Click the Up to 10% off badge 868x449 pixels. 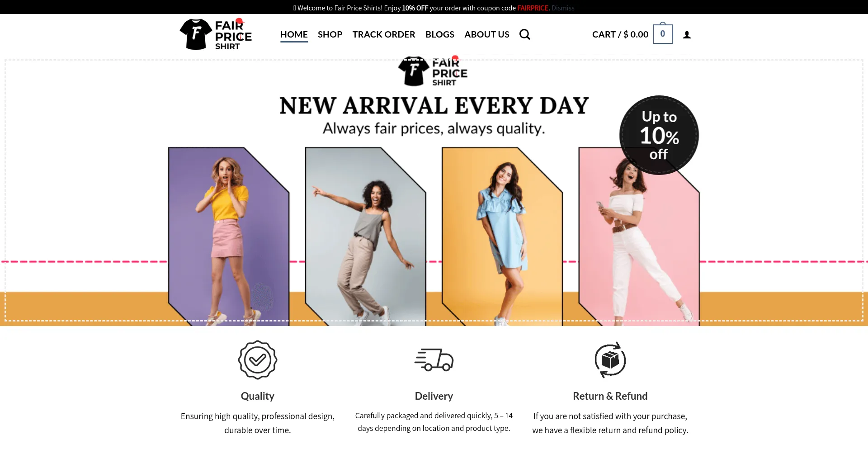click(659, 135)
